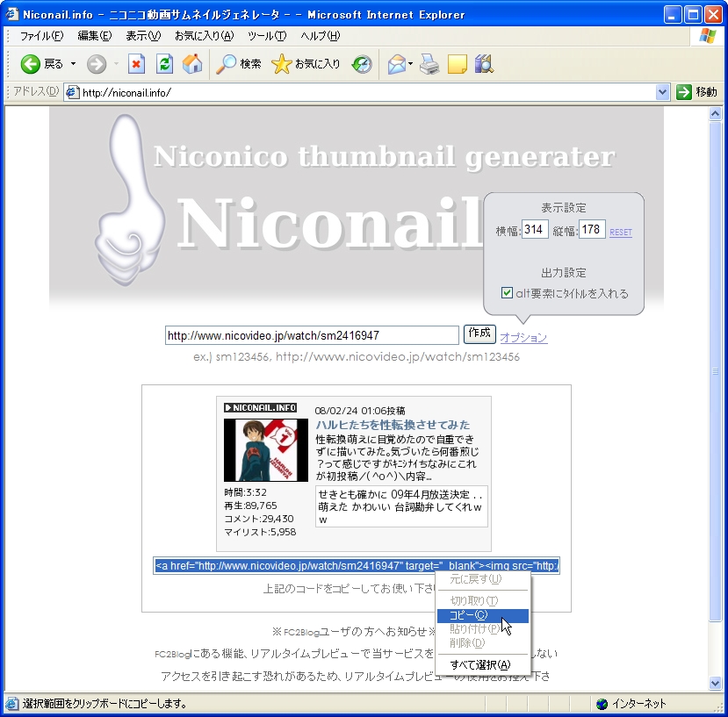Click the History icon
728x717 pixels.
362,64
